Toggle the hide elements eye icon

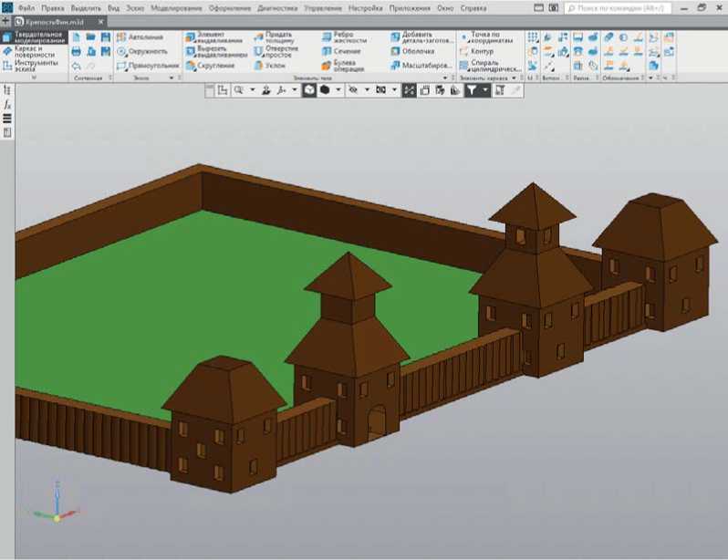[354, 90]
